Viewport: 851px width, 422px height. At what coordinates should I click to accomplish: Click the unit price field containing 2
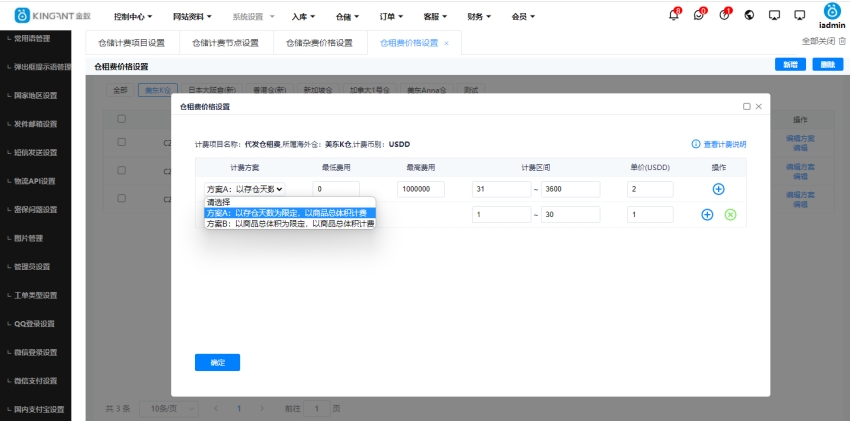coord(650,189)
